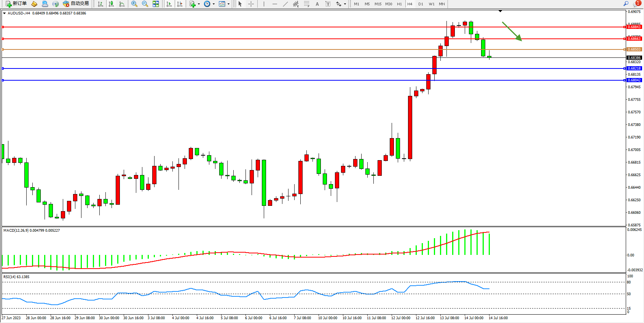Switch to the D1 timeframe
This screenshot has height=323, width=644.
[x=421, y=4]
